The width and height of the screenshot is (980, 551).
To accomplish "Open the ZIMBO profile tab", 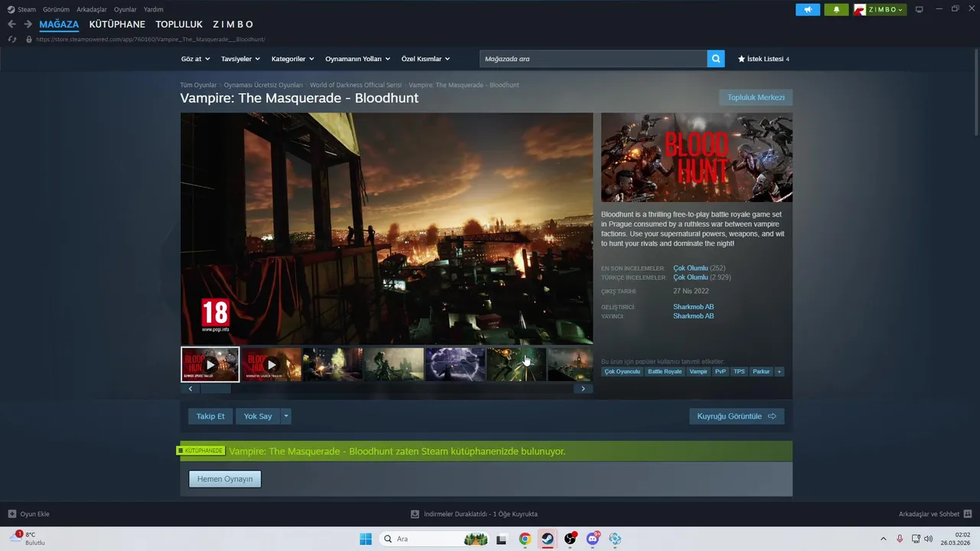I will [233, 24].
